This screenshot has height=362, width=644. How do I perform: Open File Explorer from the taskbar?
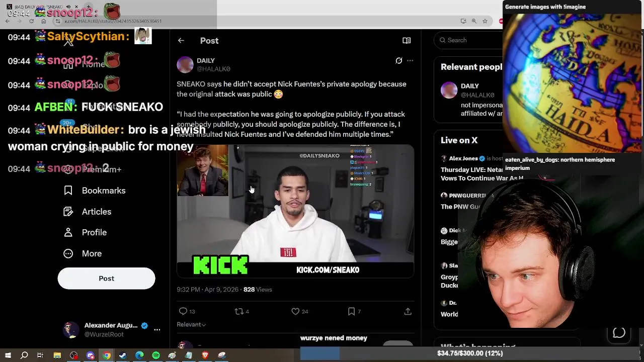point(57,355)
